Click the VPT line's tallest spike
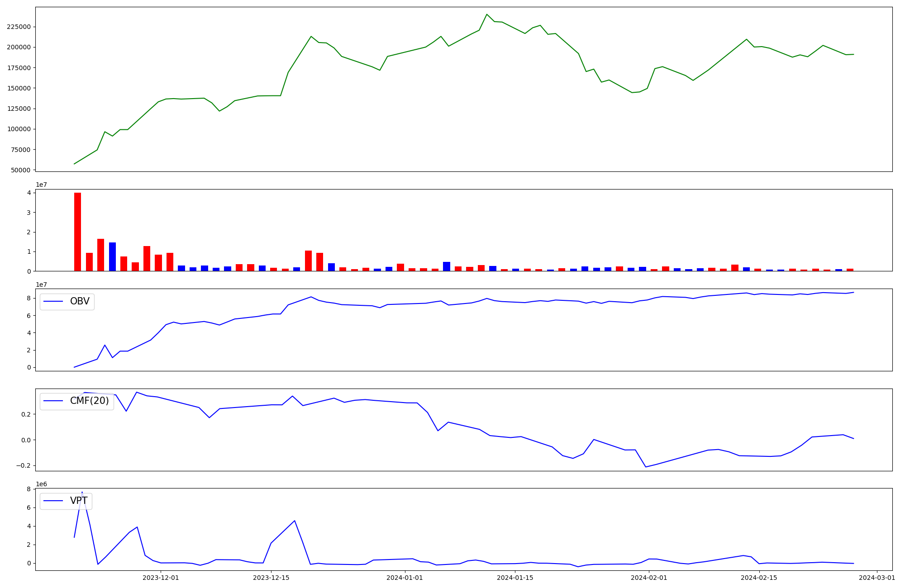This screenshot has height=588, width=905. pos(82,492)
